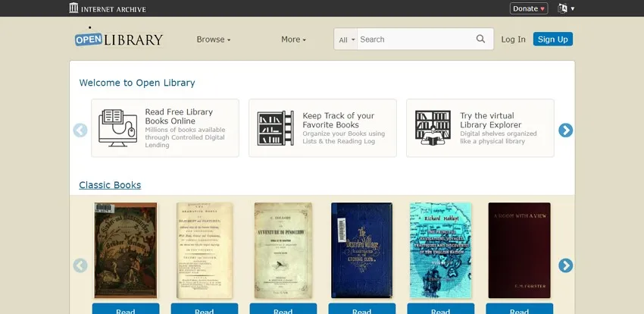
Task: Advance the welcome carousel with right arrow
Action: (x=565, y=130)
